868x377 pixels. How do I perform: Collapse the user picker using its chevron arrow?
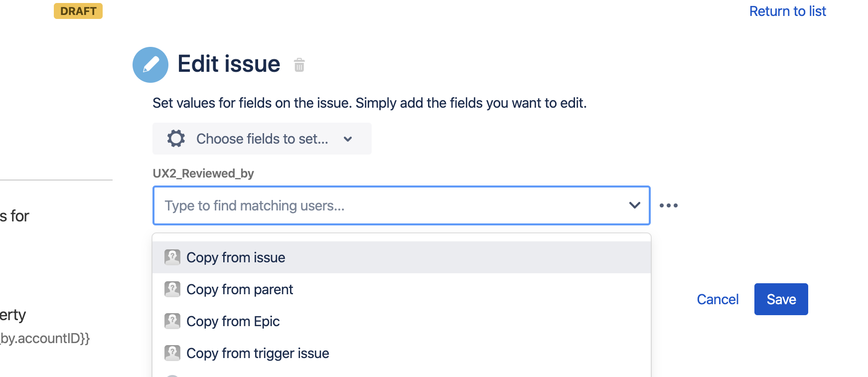click(634, 205)
